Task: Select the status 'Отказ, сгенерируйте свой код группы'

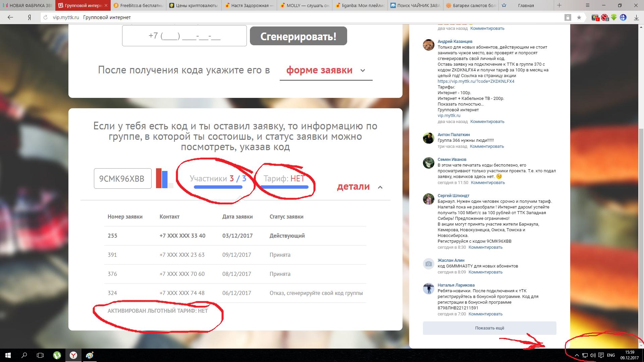Action: 316,293
